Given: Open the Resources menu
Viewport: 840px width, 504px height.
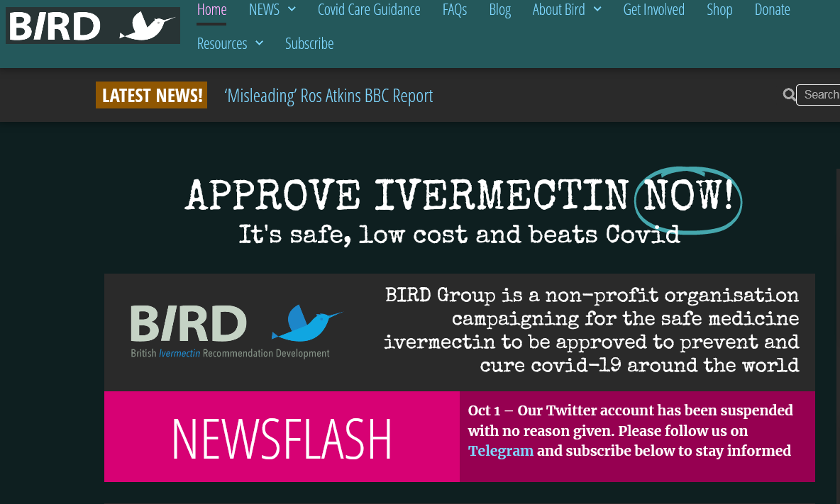Looking at the screenshot, I should (x=222, y=43).
